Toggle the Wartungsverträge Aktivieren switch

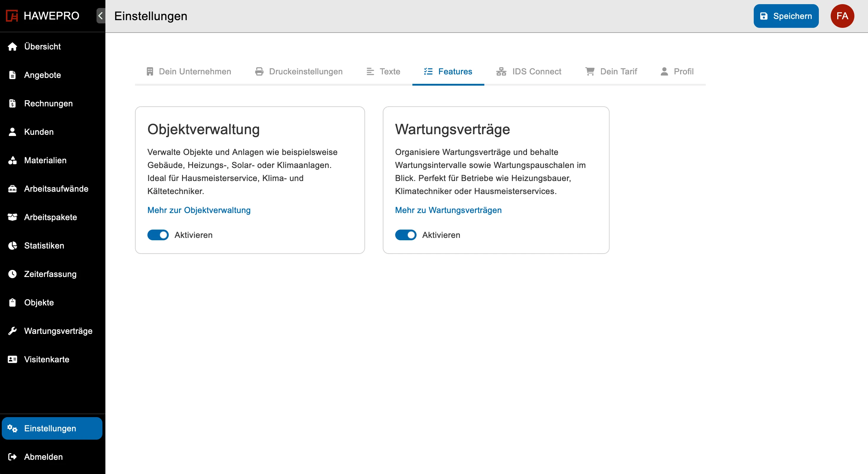click(x=406, y=235)
